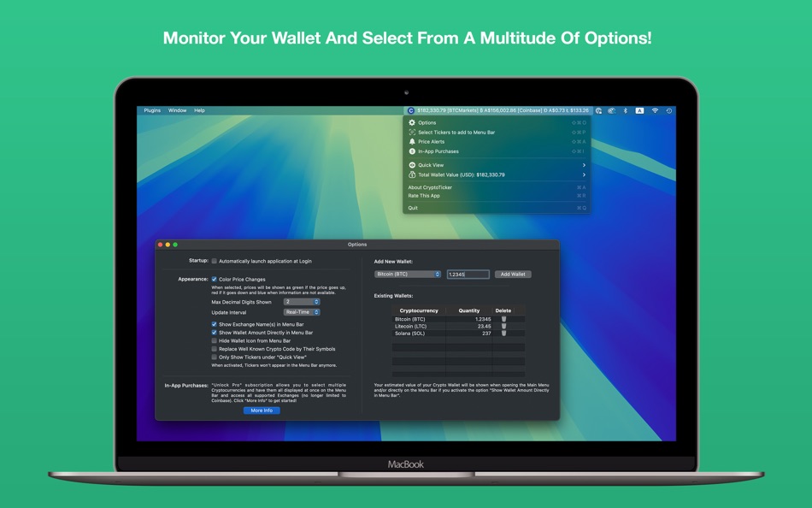Delete the Solana (SOL) wallet via trash icon
This screenshot has width=812, height=508.
pyautogui.click(x=503, y=334)
